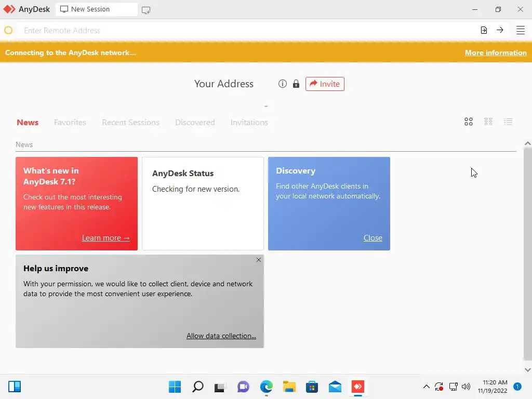Click Allow data collection link

(221, 336)
